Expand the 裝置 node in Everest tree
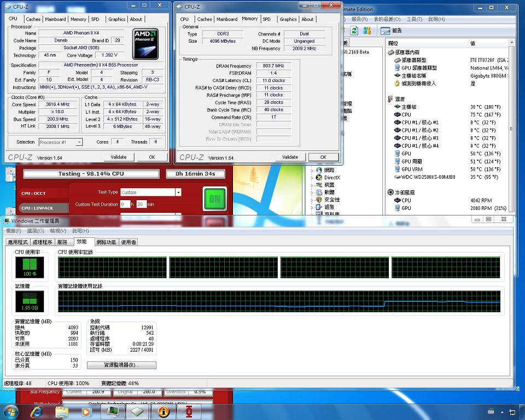Image resolution: width=525 pixels, height=420 pixels. [312, 185]
